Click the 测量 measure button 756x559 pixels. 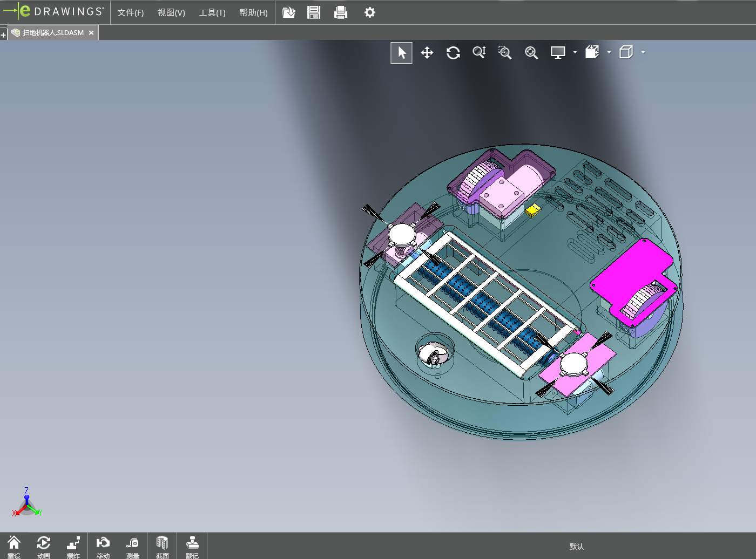[133, 546]
